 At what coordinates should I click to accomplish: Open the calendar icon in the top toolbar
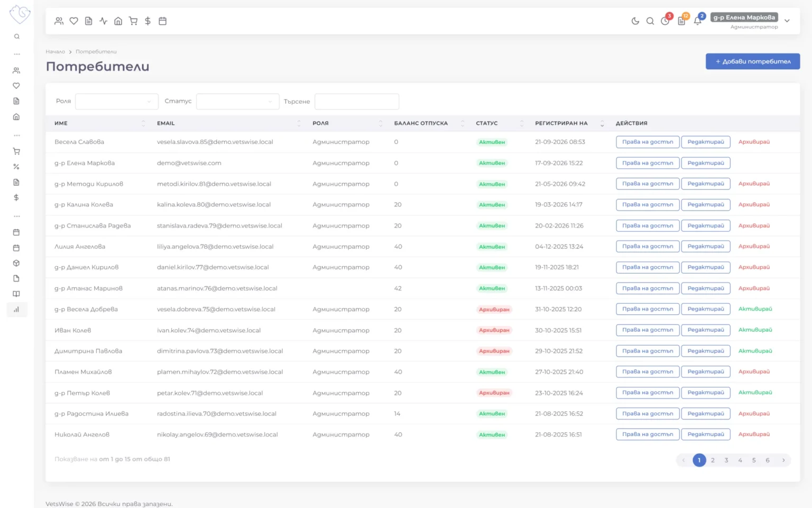coord(163,21)
